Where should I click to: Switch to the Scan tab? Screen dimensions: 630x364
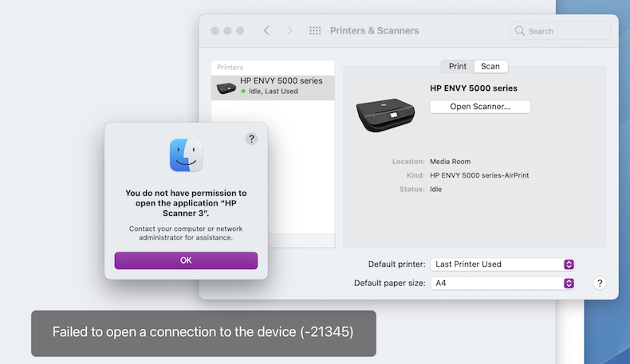490,66
